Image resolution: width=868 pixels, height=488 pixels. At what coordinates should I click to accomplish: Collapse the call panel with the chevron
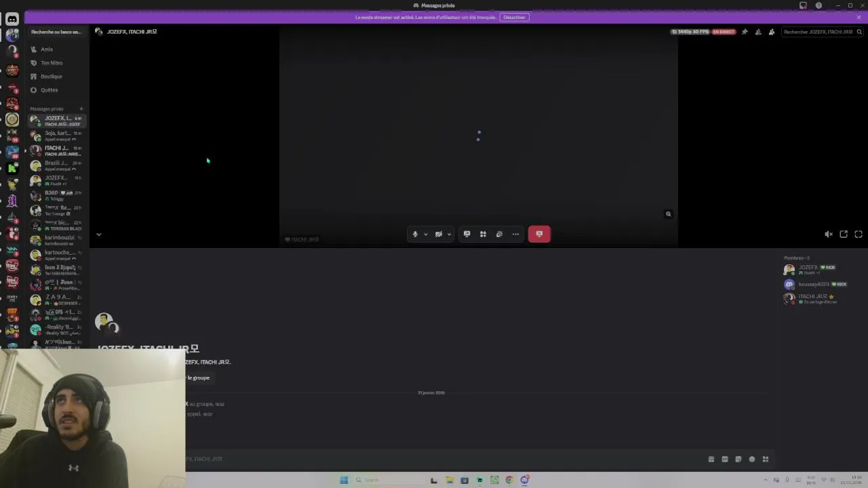(98, 235)
